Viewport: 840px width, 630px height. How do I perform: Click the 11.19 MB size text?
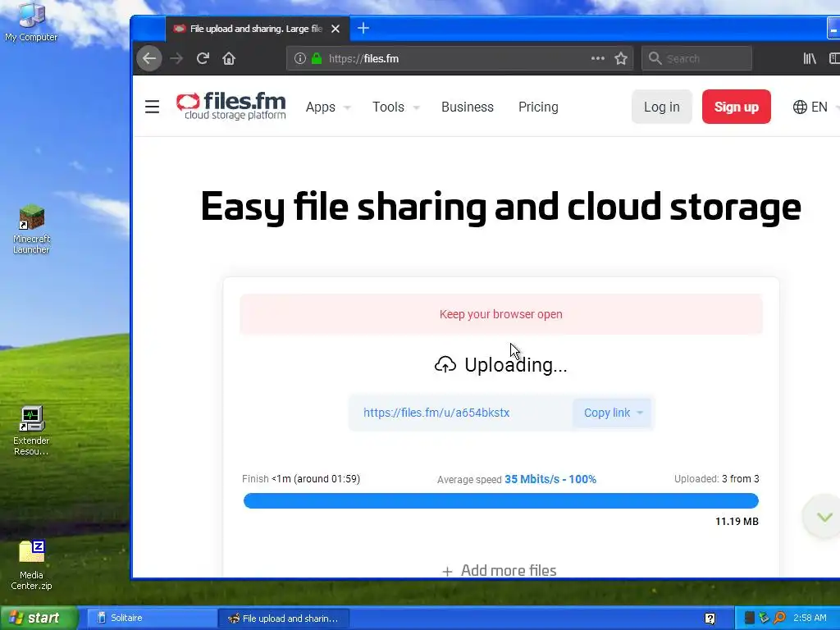coord(737,522)
